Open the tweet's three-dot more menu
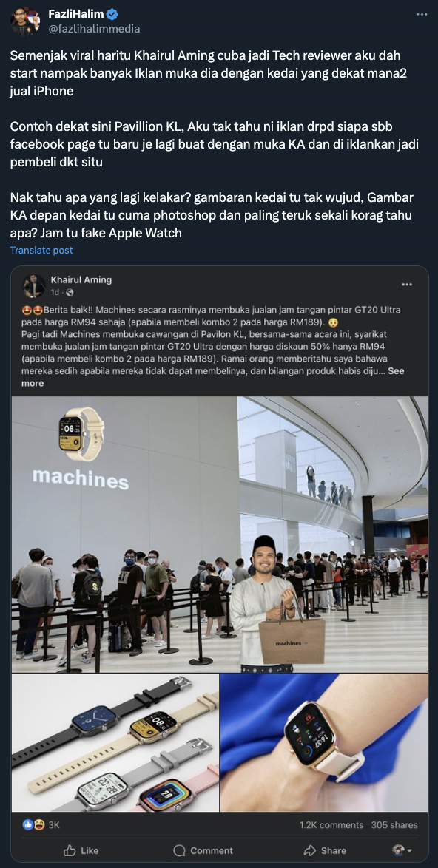This screenshot has width=438, height=868. (422, 14)
